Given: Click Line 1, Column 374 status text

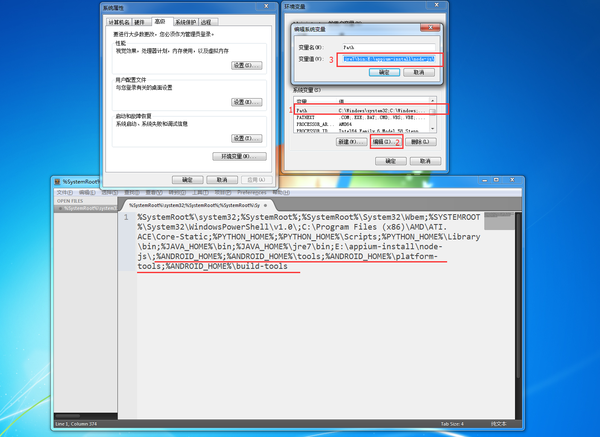Looking at the screenshot, I should coord(76,424).
